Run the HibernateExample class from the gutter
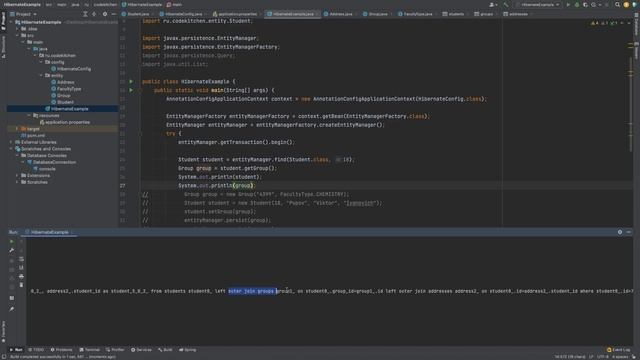Image resolution: width=640 pixels, height=360 pixels. tap(131, 81)
